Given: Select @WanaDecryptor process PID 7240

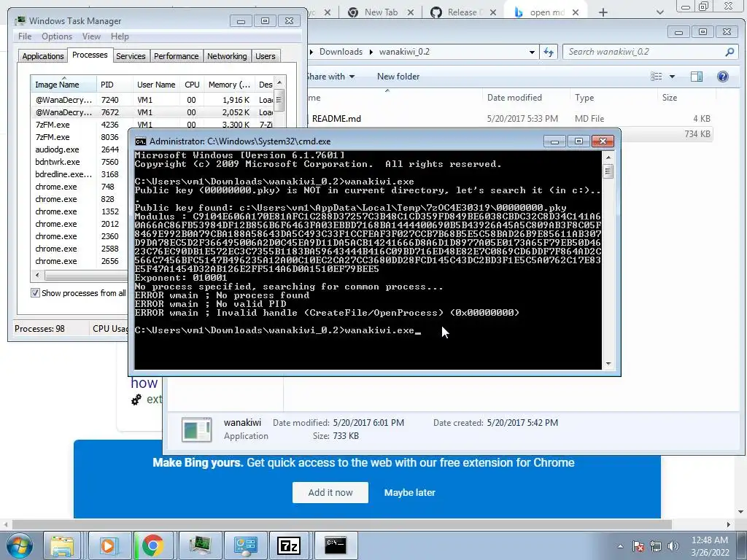Looking at the screenshot, I should [153, 99].
